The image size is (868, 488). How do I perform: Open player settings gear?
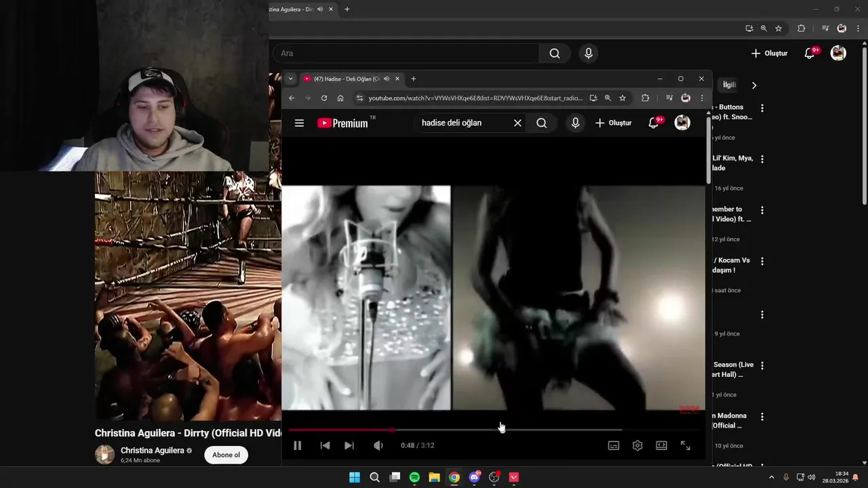point(637,445)
